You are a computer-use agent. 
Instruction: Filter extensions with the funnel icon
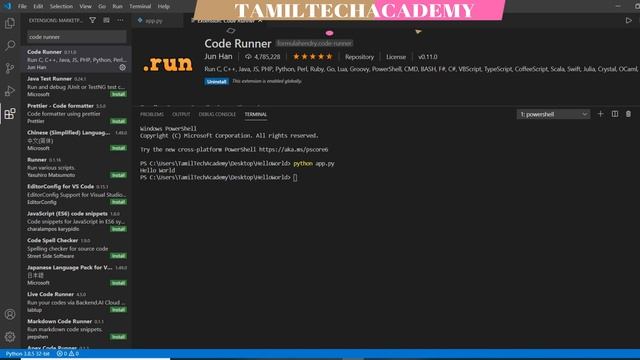[93, 20]
